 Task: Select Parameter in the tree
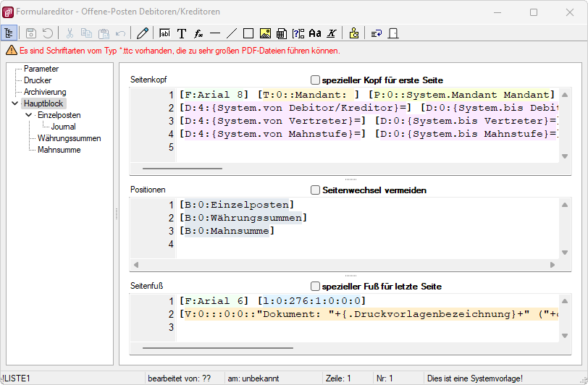[x=41, y=69]
